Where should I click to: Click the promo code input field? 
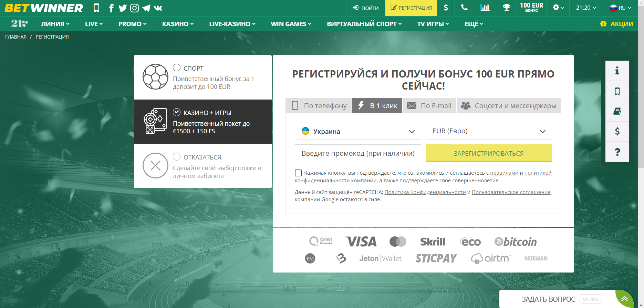click(358, 153)
